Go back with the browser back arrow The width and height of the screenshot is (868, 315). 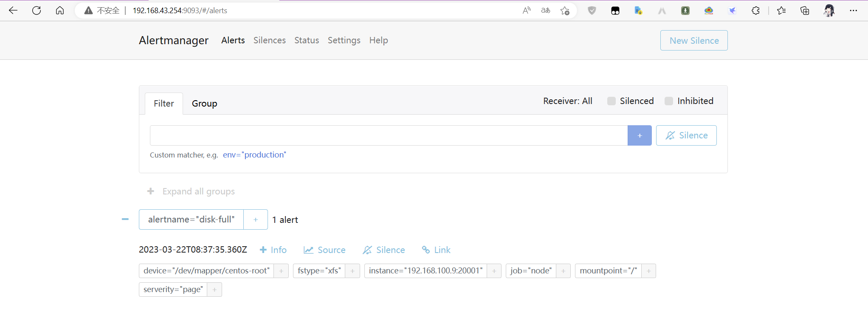pos(13,11)
